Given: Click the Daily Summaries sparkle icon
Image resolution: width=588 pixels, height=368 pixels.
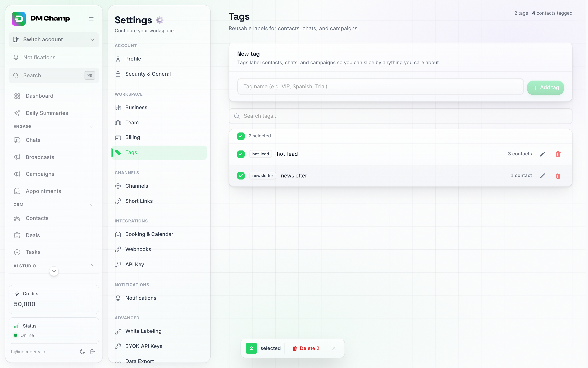Looking at the screenshot, I should (17, 113).
